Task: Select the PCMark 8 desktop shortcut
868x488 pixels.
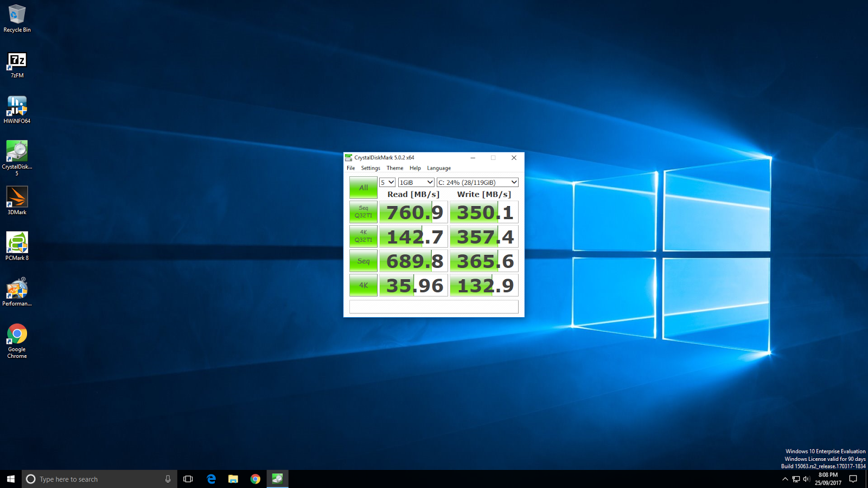Action: click(17, 247)
